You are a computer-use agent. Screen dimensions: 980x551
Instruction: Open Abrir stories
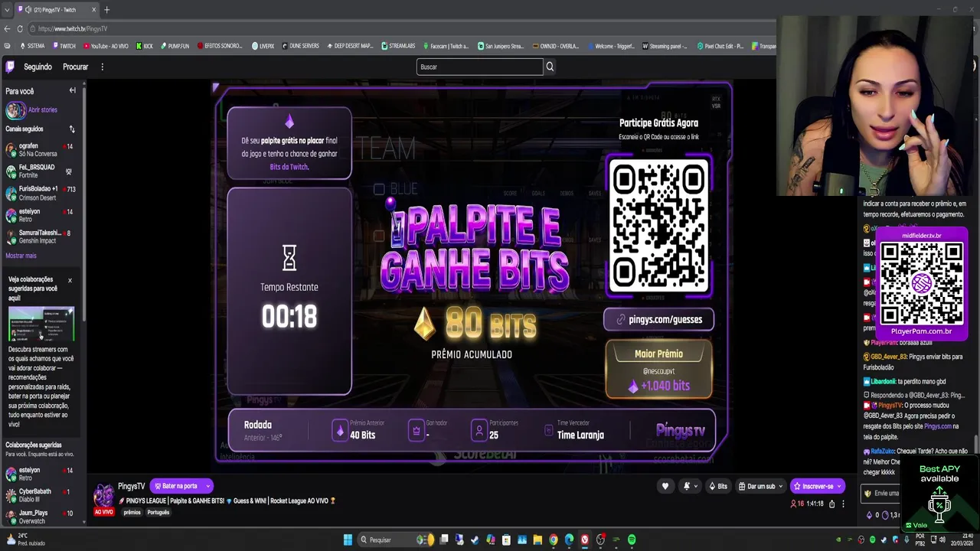42,110
